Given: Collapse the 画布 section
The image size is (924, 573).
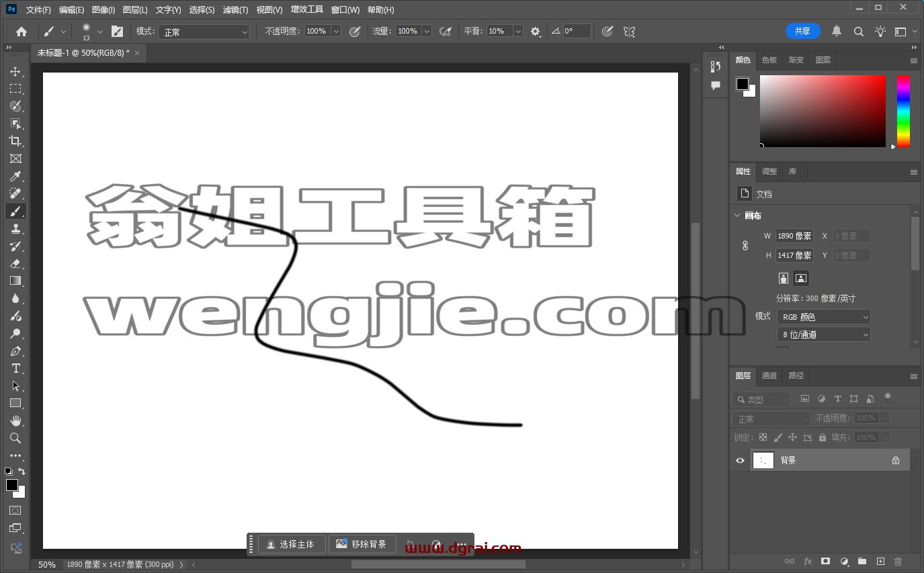Looking at the screenshot, I should [x=737, y=215].
